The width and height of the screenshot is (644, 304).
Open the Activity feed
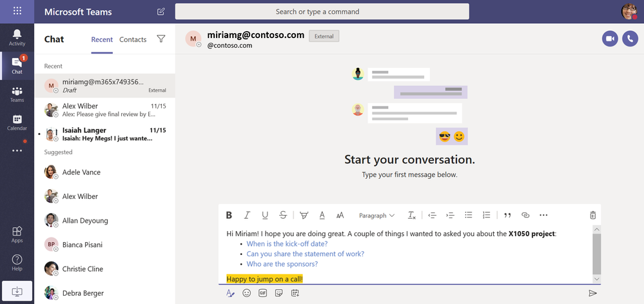(17, 37)
